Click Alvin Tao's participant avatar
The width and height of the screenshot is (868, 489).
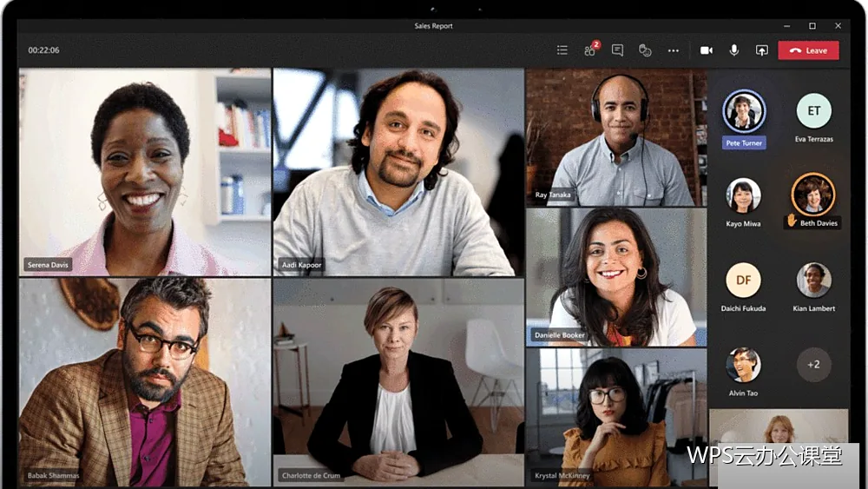tap(744, 365)
